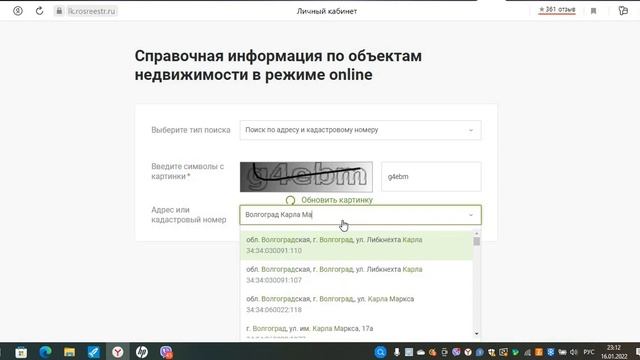
Task: Open File Explorer from the taskbar
Action: [x=69, y=352]
